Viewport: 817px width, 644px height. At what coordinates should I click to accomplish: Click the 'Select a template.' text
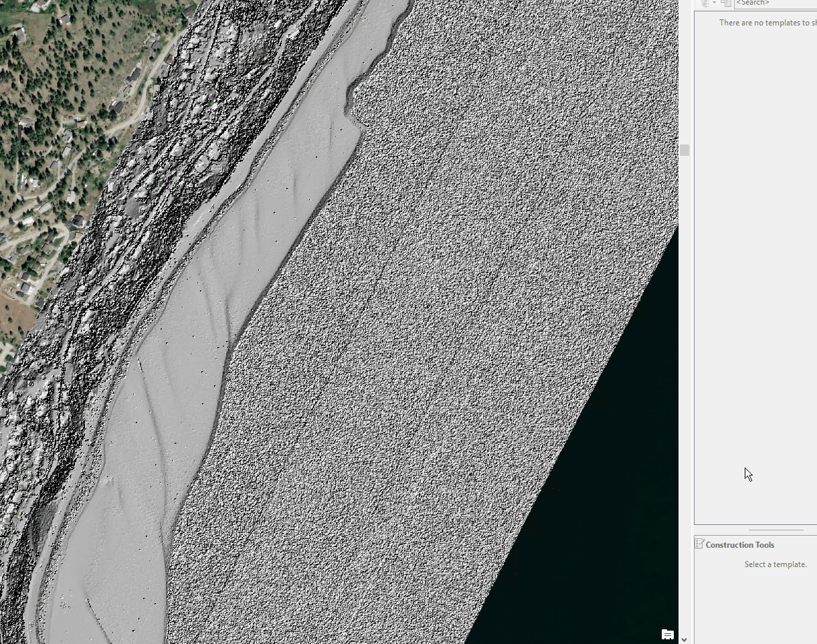(776, 564)
